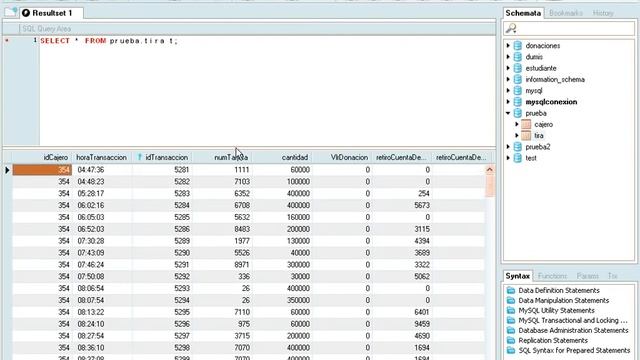
Task: Select the tira table name
Action: [539, 136]
